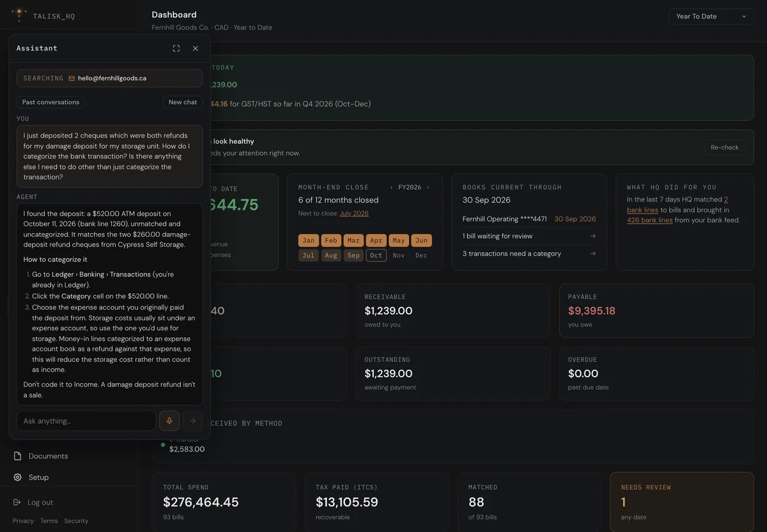
Task: Select the Apr month chip
Action: coord(376,240)
